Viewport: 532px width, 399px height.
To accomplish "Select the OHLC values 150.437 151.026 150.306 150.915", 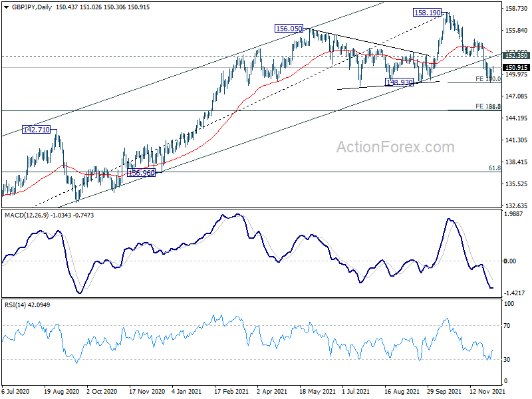I will click(103, 7).
